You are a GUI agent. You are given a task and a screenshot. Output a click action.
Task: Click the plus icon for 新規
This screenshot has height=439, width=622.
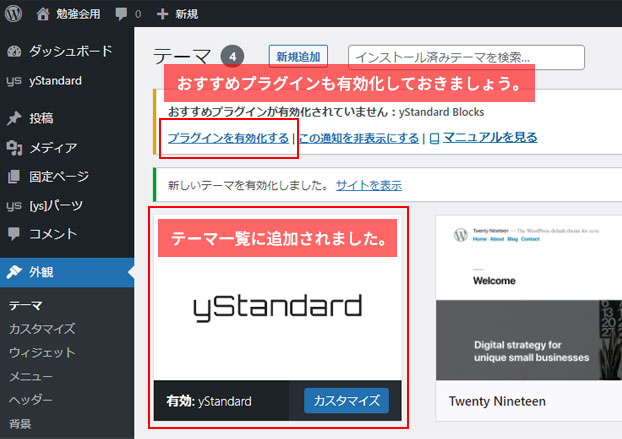(x=162, y=14)
